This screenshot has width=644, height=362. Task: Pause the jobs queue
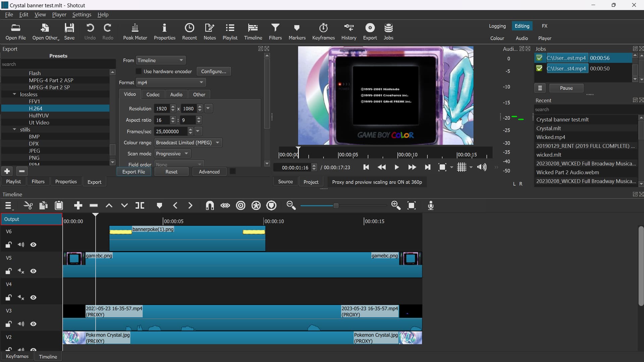click(566, 88)
